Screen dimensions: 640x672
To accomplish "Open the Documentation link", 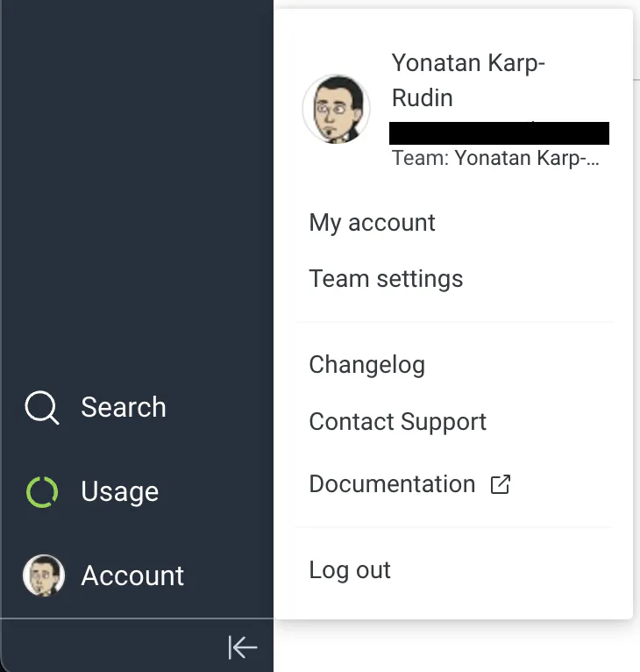I will (x=392, y=484).
